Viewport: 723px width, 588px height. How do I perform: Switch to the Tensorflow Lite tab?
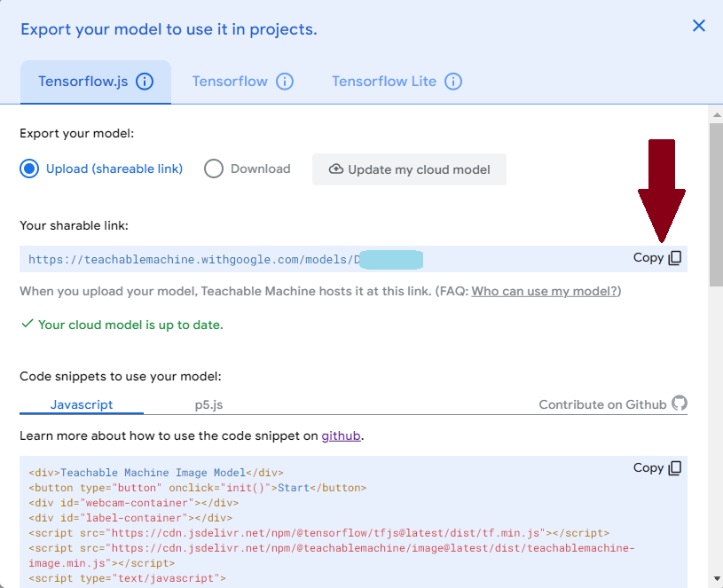(384, 82)
